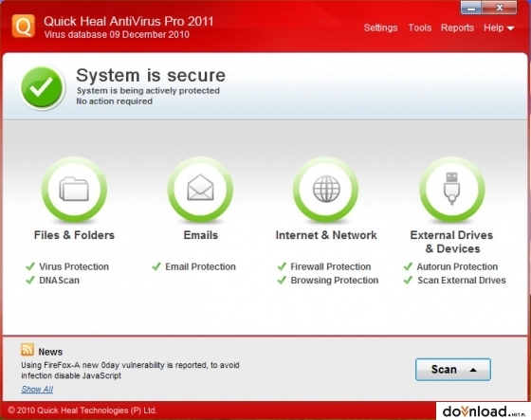Close the Quick Heal window

coord(500,8)
